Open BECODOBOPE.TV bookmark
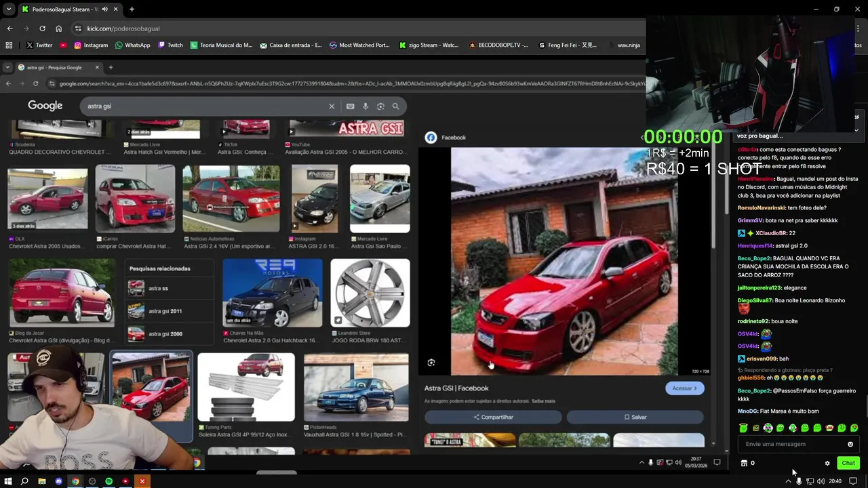Viewport: 868px width, 488px height. coord(498,45)
